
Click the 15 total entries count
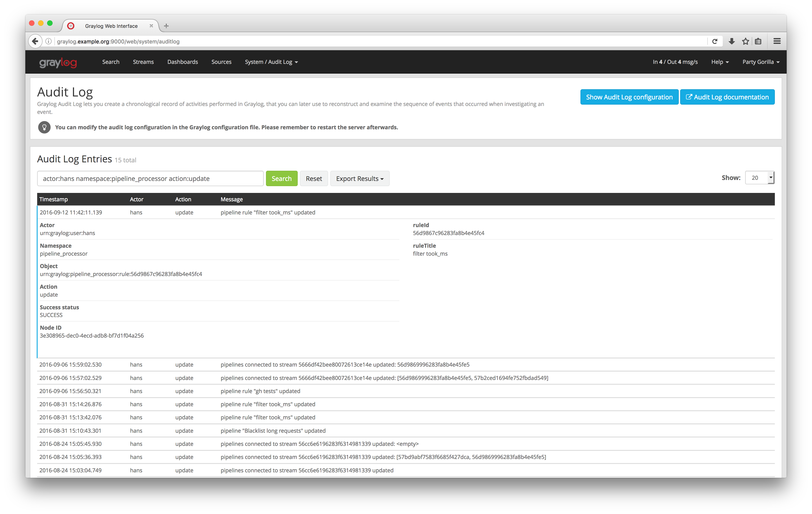[126, 160]
